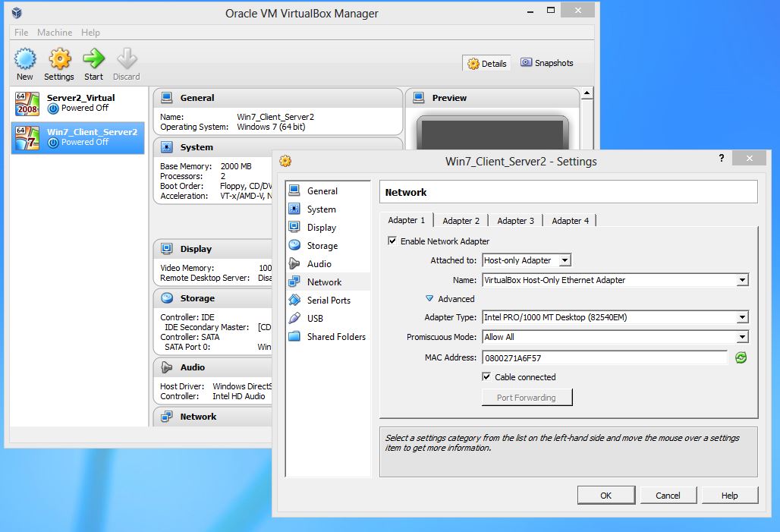Viewport: 780px width, 532px height.
Task: Click the Display section icon in details pane
Action: click(x=167, y=248)
